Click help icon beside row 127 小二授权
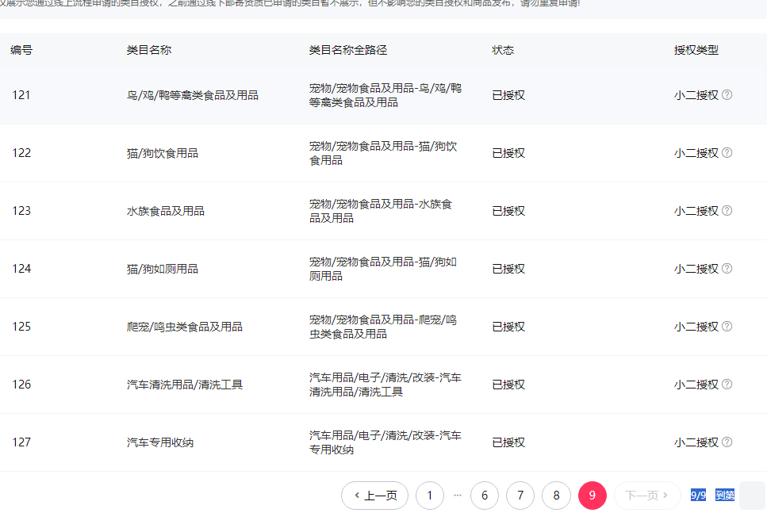 (727, 442)
